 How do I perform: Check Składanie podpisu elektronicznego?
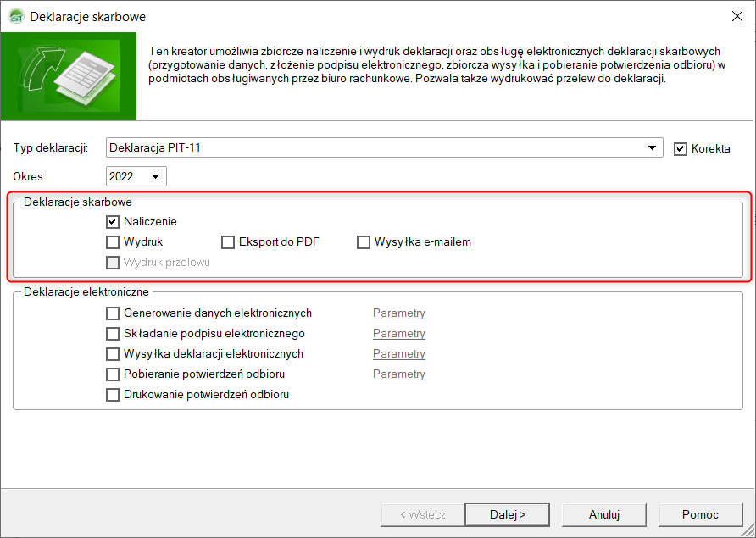click(x=113, y=334)
